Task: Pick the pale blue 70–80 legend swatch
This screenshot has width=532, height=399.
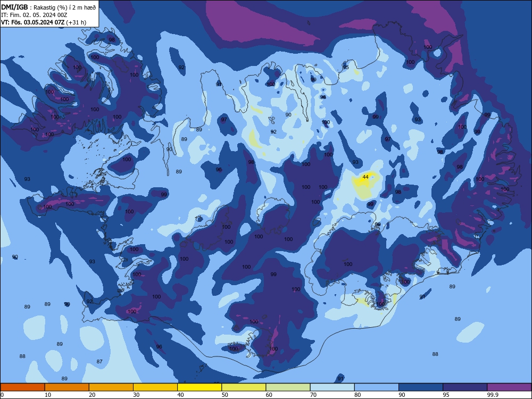Action: click(x=332, y=387)
